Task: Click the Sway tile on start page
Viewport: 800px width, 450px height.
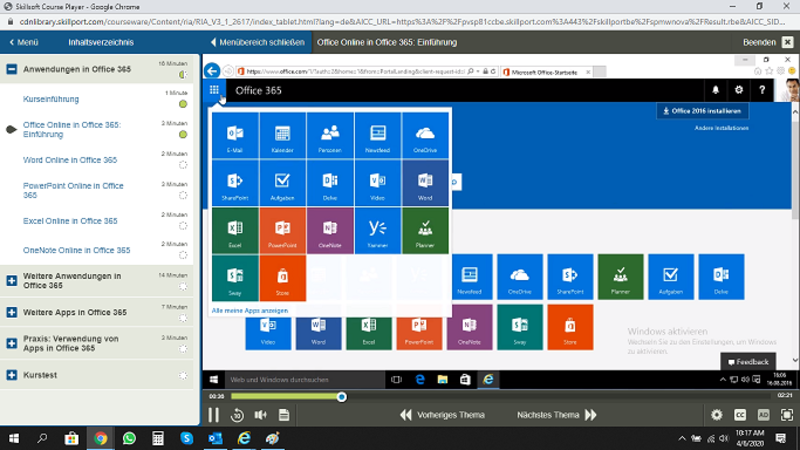Action: point(519,327)
